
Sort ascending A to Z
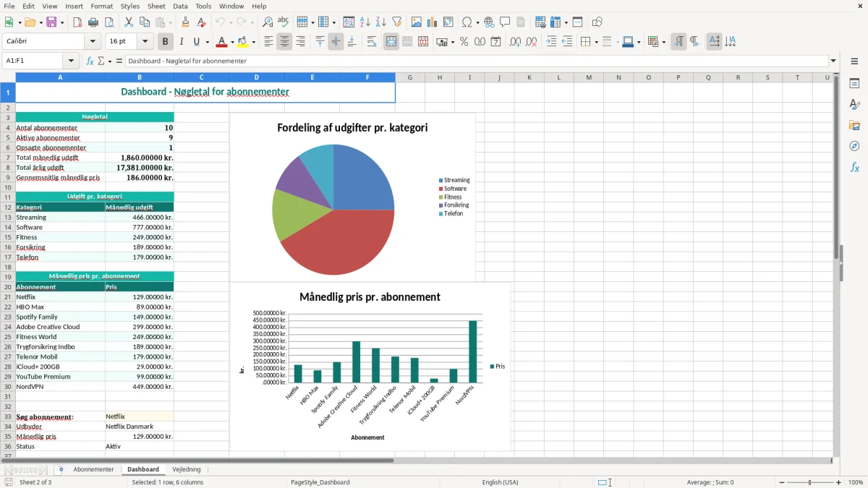coord(365,22)
